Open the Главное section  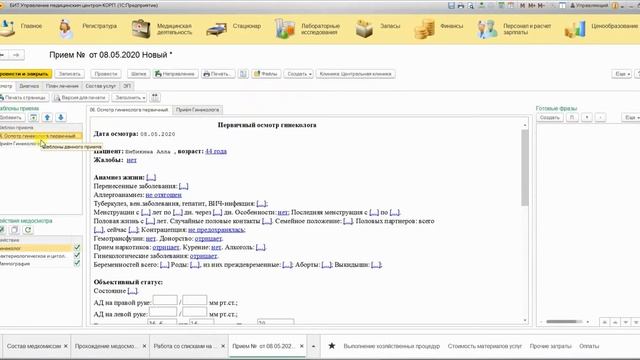(x=31, y=26)
